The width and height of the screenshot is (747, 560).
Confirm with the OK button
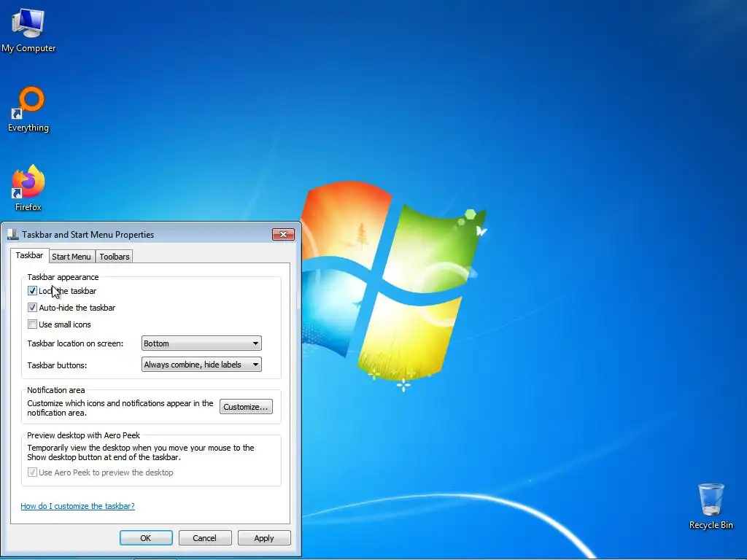click(146, 538)
